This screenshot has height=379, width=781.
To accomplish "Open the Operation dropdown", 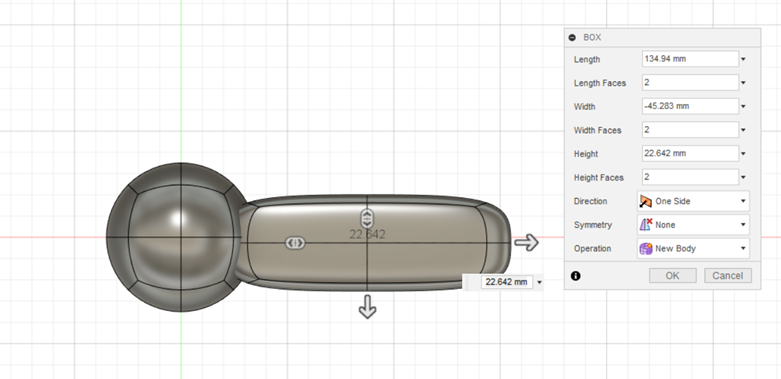I will pyautogui.click(x=693, y=249).
